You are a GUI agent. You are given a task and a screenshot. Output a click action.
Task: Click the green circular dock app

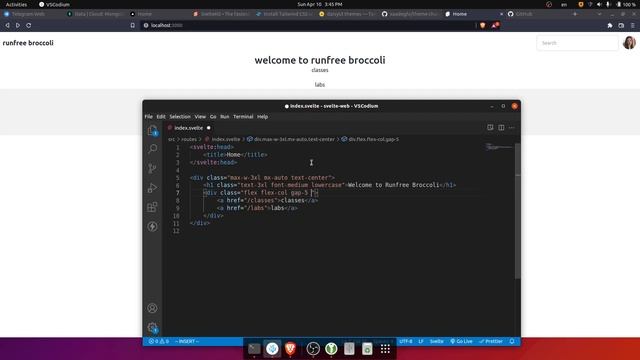[x=331, y=349]
